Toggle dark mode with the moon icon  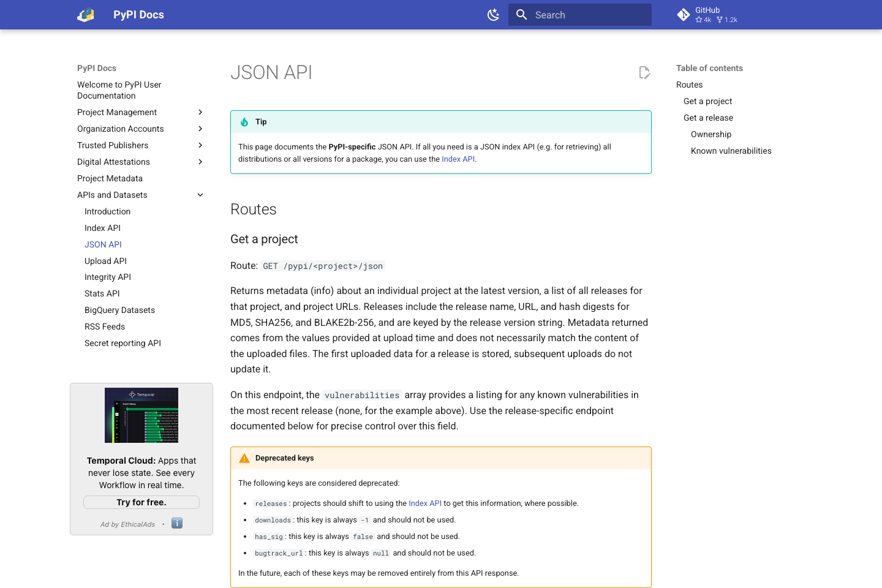(x=494, y=14)
